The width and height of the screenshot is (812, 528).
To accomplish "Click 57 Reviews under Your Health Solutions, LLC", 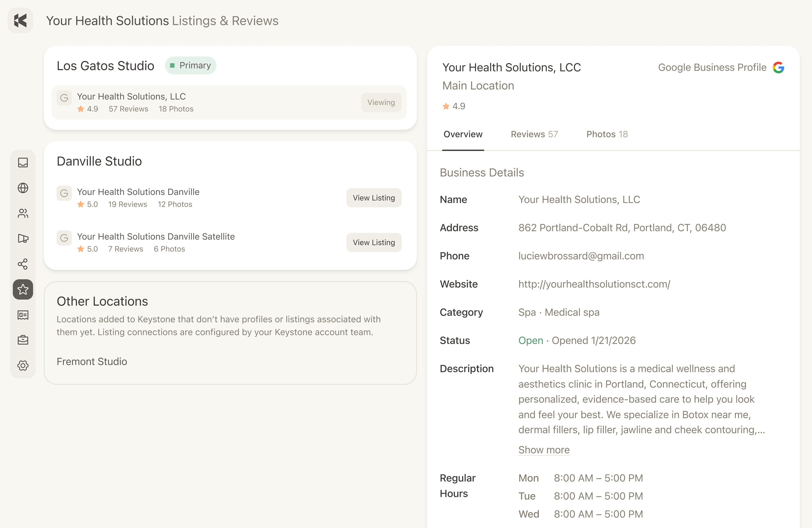I will (x=128, y=109).
